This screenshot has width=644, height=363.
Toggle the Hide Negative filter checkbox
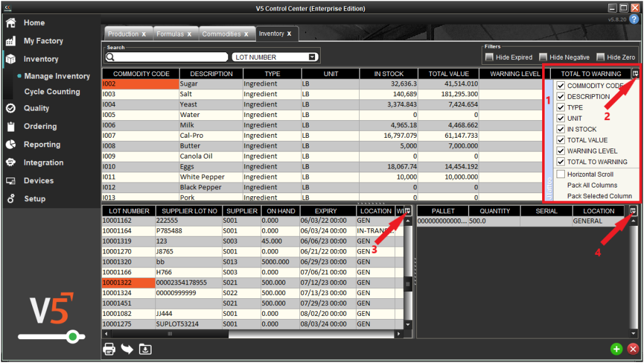(x=543, y=57)
